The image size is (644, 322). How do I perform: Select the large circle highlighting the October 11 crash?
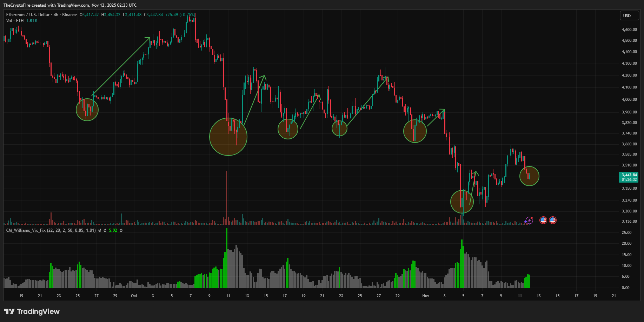(228, 137)
